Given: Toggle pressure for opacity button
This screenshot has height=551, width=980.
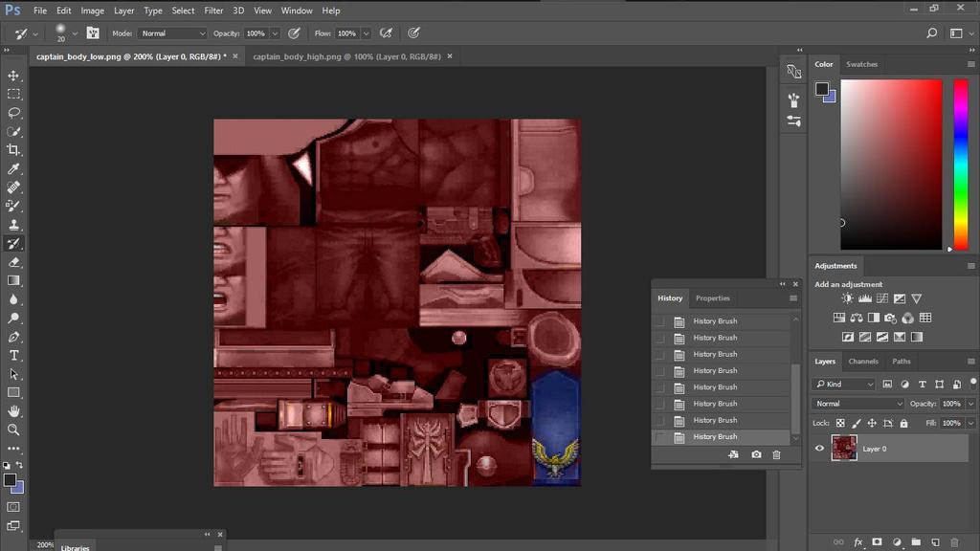Looking at the screenshot, I should (x=294, y=33).
